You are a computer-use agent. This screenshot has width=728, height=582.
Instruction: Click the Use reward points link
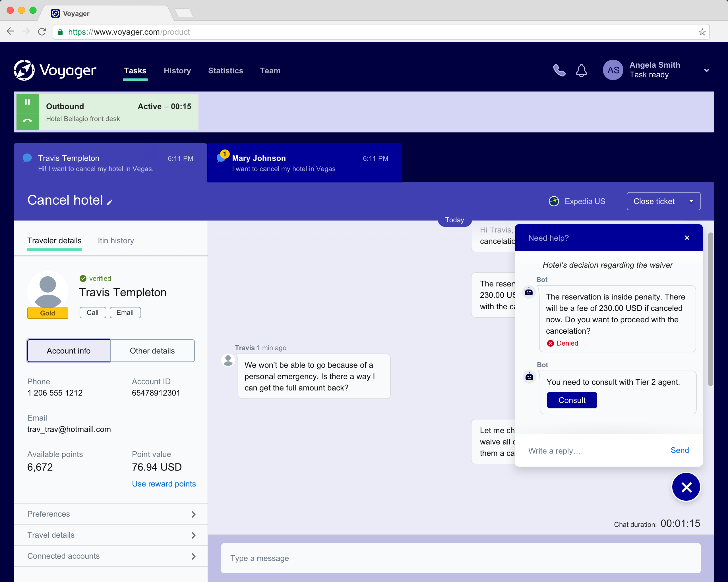point(164,484)
